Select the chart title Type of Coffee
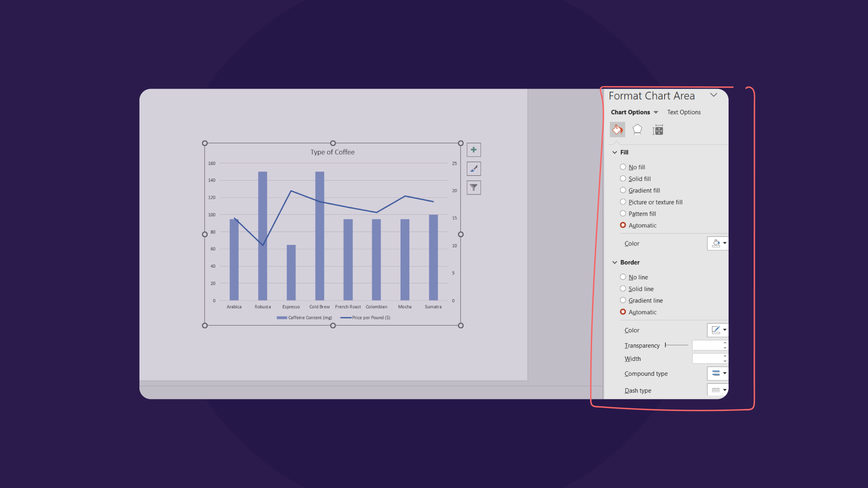The image size is (868, 488). tap(332, 152)
